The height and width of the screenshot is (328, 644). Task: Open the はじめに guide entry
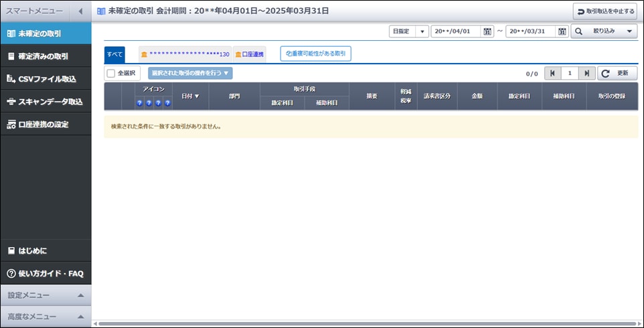click(x=46, y=250)
